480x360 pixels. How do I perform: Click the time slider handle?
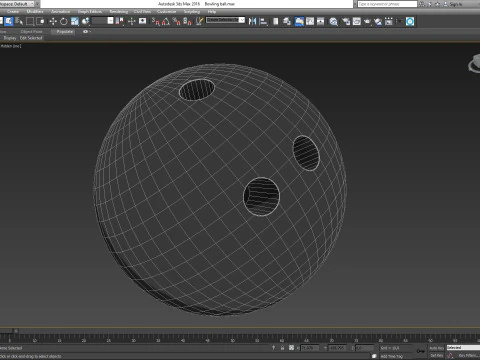(x=8, y=331)
